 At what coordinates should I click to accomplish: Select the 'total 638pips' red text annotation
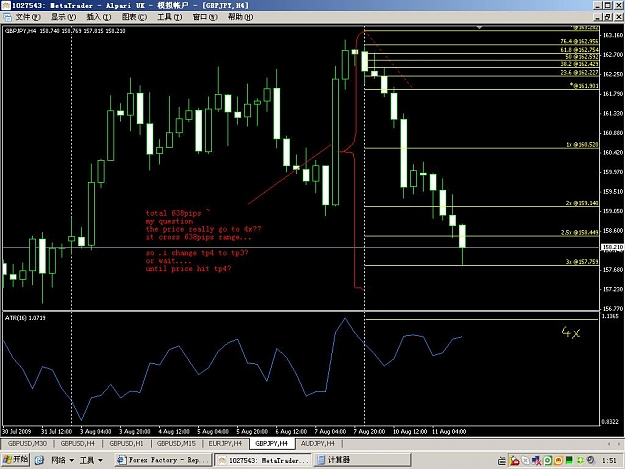[x=174, y=213]
